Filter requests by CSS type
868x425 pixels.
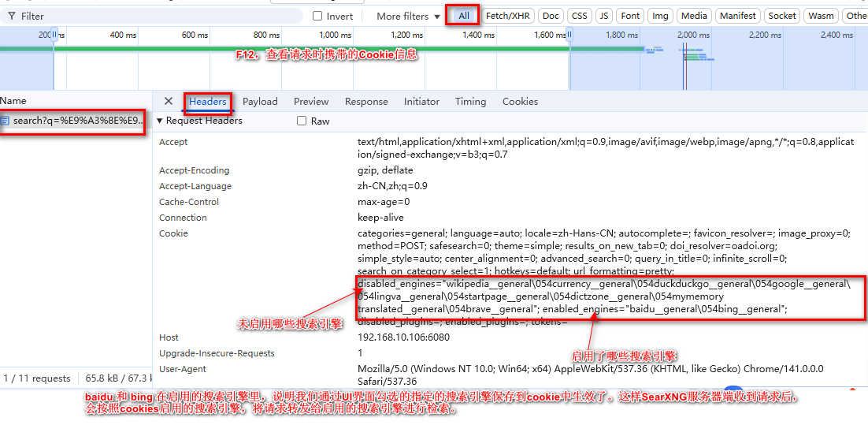580,16
